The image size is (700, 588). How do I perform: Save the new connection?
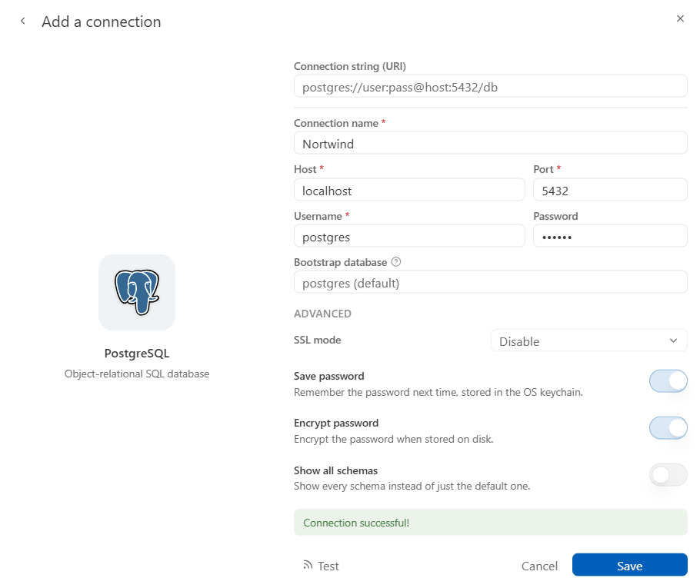(x=629, y=565)
